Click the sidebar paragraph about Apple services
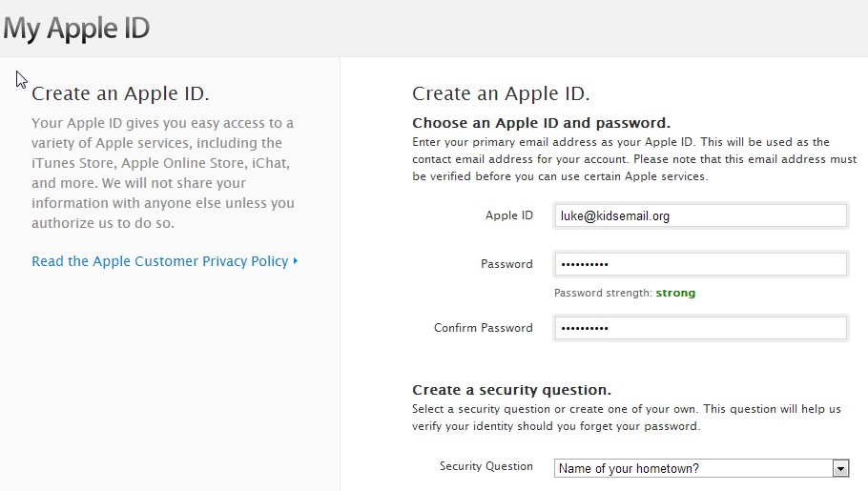868x491 pixels. [x=163, y=173]
